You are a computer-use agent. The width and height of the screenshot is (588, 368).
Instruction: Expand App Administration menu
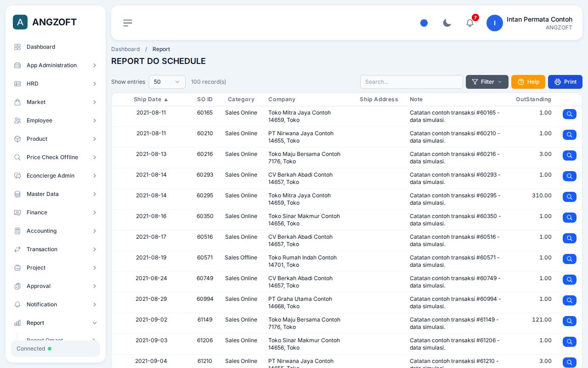pyautogui.click(x=56, y=65)
